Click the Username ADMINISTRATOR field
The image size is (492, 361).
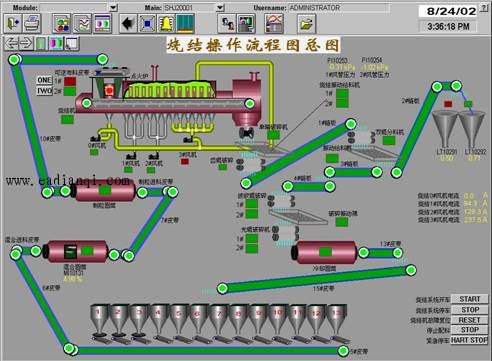tap(338, 8)
